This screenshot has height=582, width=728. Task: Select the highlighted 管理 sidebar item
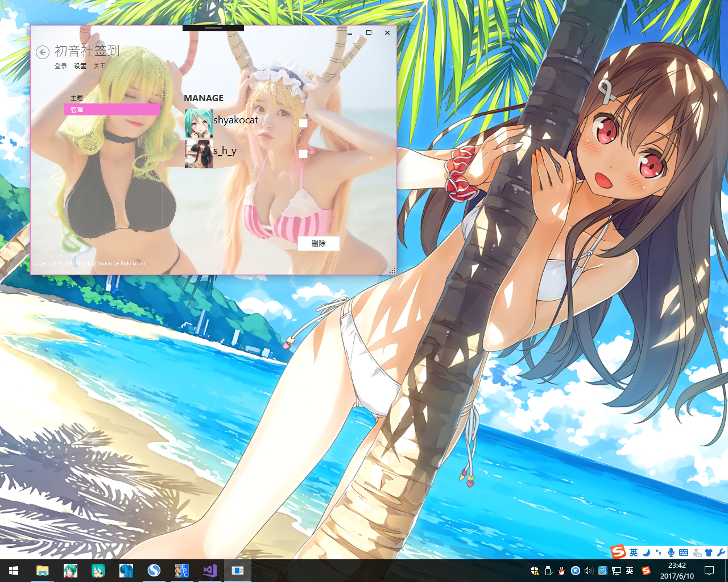point(112,110)
